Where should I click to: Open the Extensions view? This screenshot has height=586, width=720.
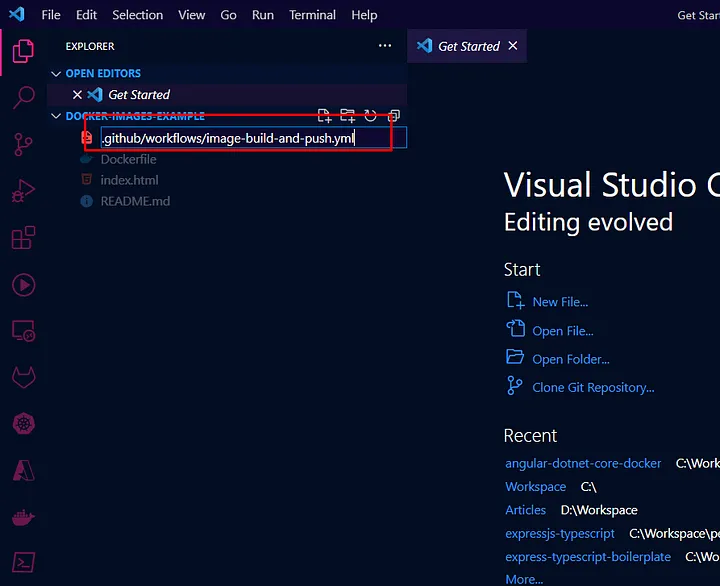point(23,238)
